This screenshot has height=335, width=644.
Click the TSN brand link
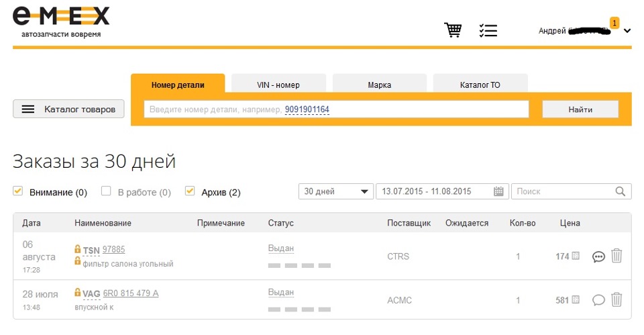pos(91,250)
